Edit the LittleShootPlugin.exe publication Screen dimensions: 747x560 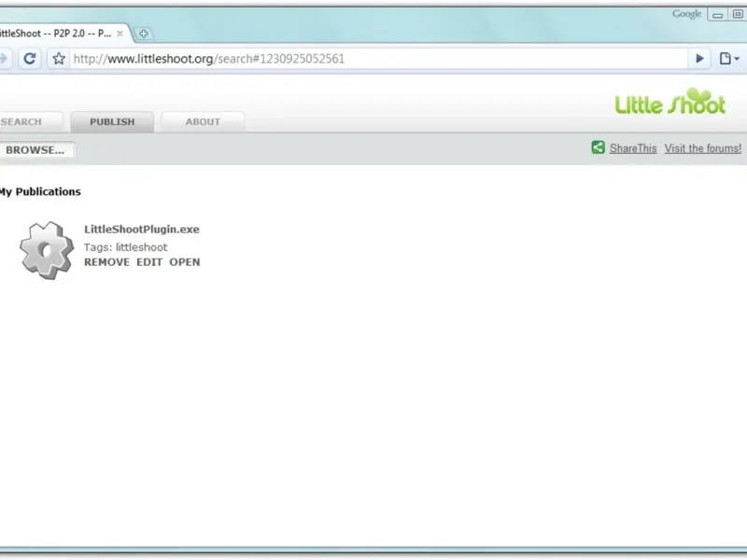tap(149, 262)
